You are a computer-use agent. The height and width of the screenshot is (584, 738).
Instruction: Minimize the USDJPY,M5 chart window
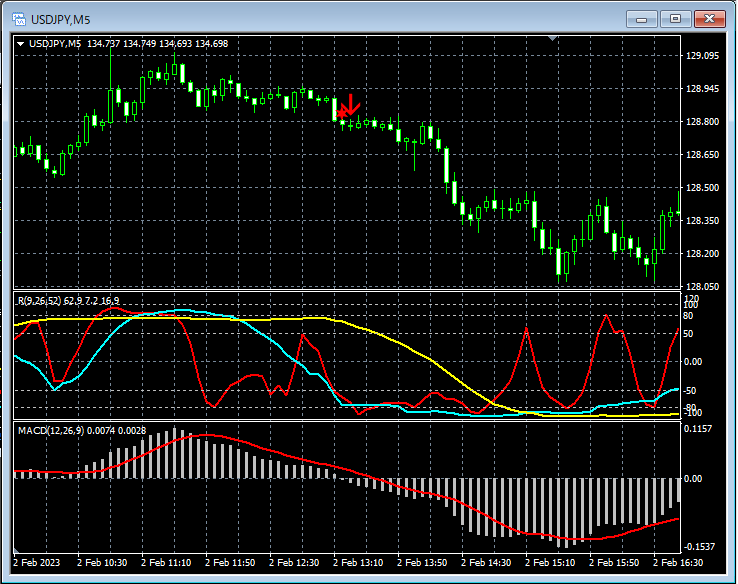pyautogui.click(x=641, y=18)
